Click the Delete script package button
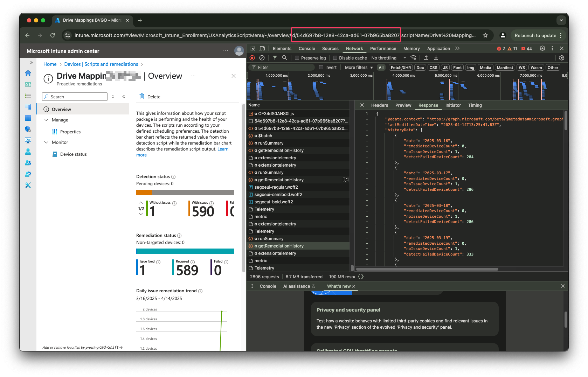Viewport: 588px width, 377px height. [150, 97]
